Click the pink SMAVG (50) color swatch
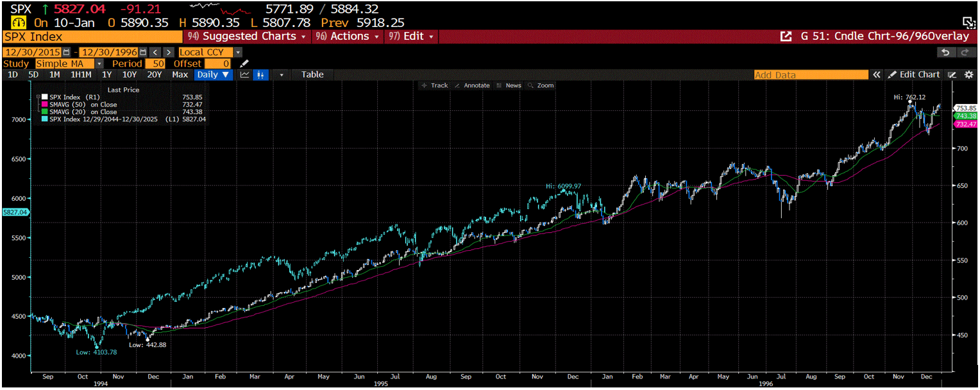Image resolution: width=980 pixels, height=390 pixels. [x=45, y=104]
